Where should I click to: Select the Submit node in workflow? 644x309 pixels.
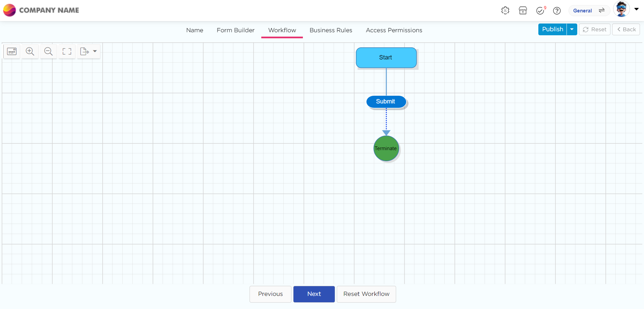coord(386,101)
